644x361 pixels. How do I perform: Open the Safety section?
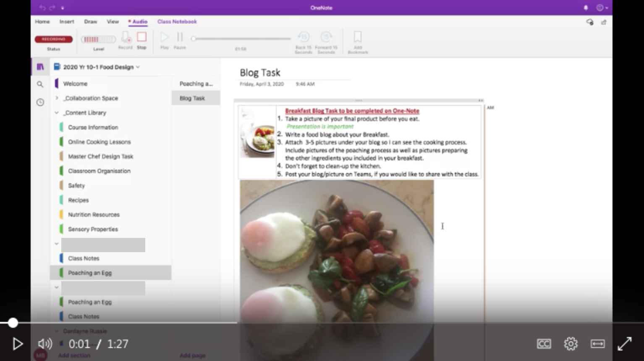76,185
